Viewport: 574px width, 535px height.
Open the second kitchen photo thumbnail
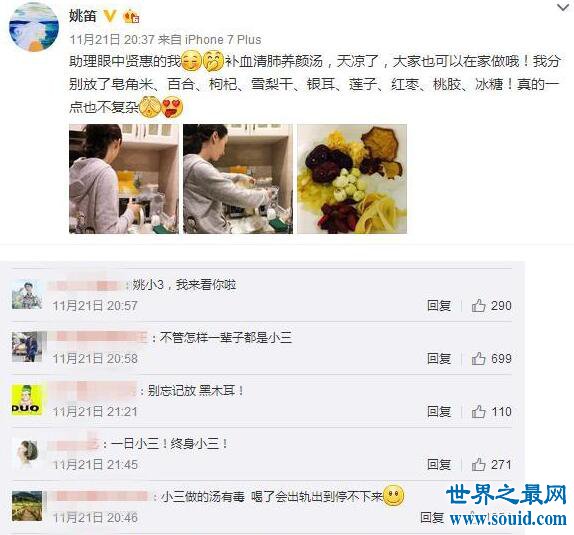point(238,179)
